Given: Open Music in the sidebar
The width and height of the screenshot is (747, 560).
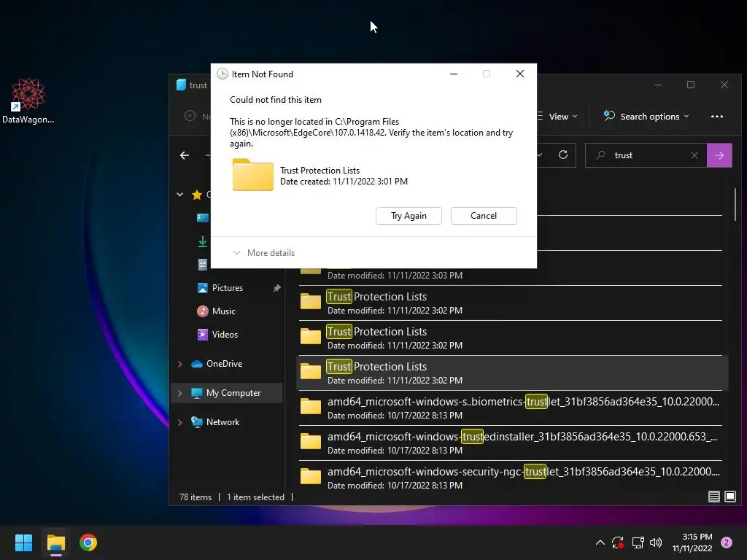Looking at the screenshot, I should click(223, 311).
